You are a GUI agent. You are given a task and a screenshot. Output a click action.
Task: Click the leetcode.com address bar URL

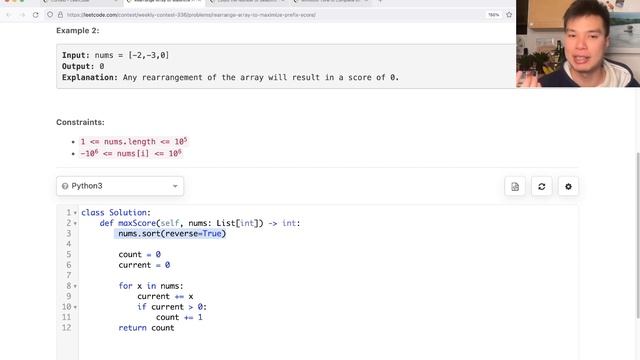click(x=191, y=15)
